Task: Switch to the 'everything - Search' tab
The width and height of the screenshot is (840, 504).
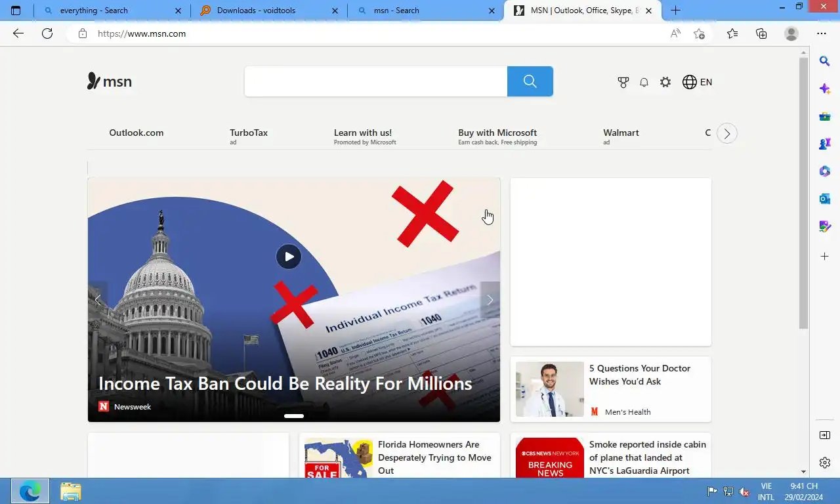Action: tap(112, 10)
